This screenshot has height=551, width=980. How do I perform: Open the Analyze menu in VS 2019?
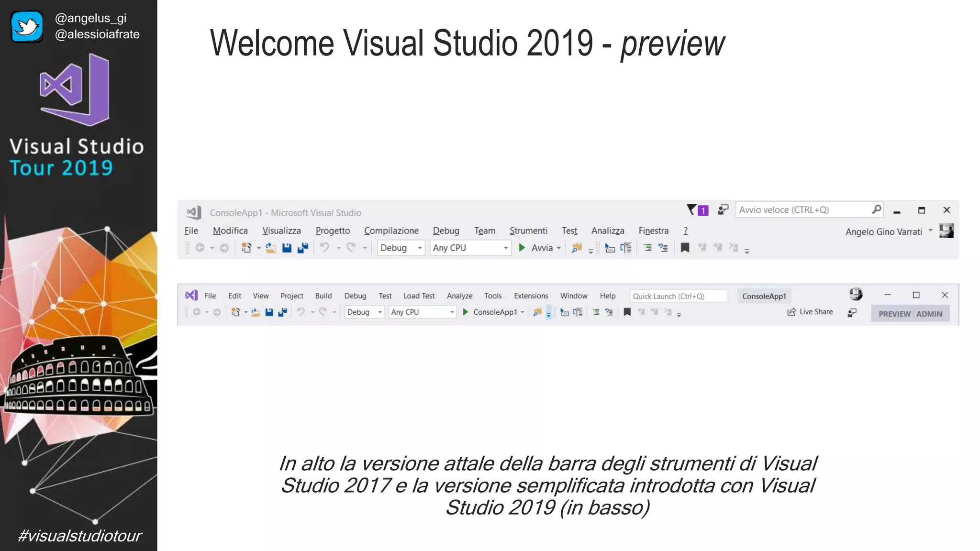click(459, 296)
